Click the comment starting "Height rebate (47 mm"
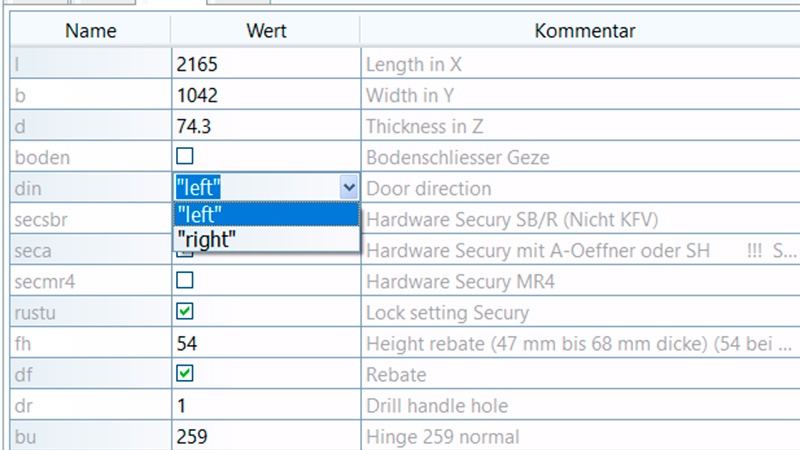The width and height of the screenshot is (800, 450). (579, 344)
